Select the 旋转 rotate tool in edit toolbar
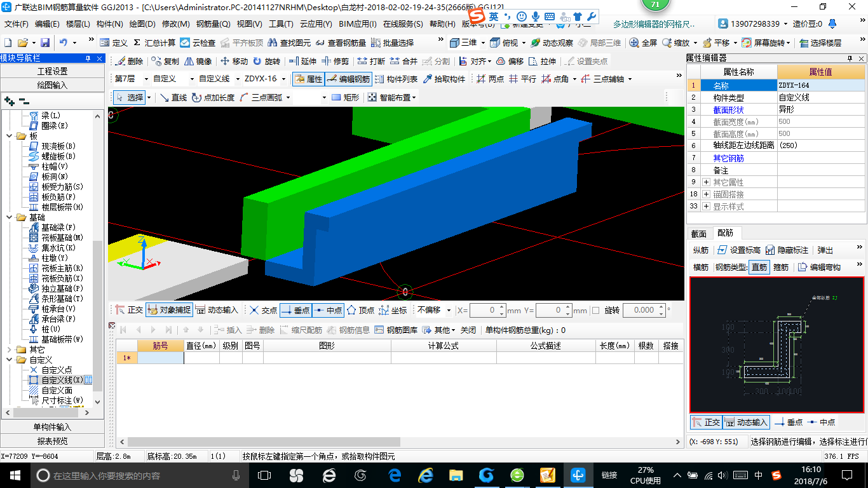868x488 pixels. click(x=266, y=61)
